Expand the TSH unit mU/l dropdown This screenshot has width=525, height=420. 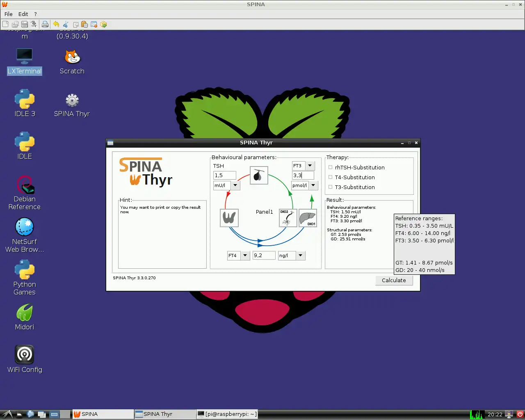coord(235,185)
